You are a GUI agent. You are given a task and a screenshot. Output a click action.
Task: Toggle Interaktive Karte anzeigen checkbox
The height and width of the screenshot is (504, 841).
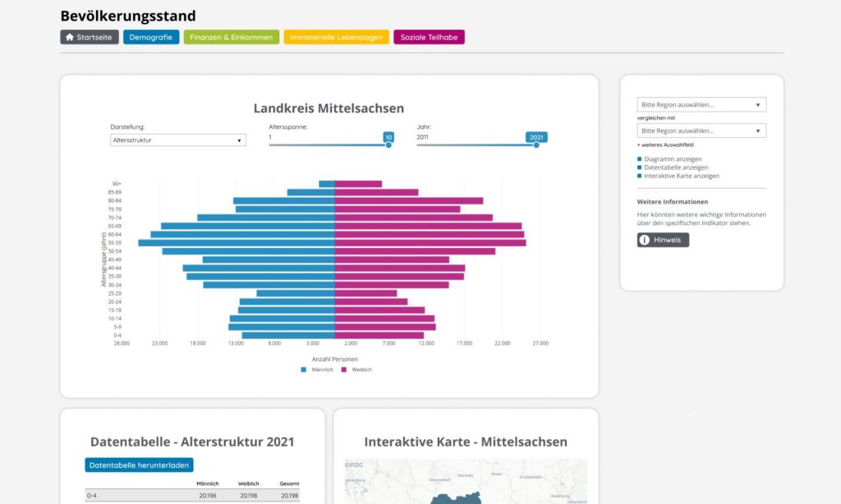coord(639,176)
